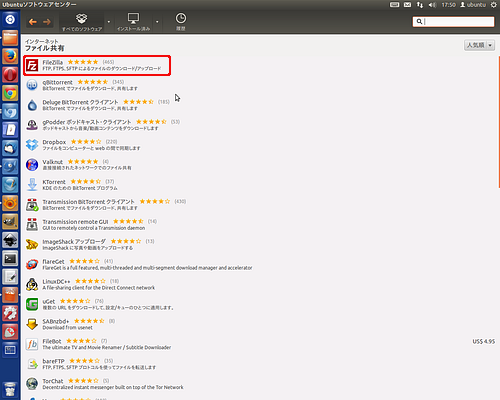Image resolution: width=500 pixels, height=400 pixels.
Task: Select the LinuxDC++ penguin icon
Action: click(32, 284)
